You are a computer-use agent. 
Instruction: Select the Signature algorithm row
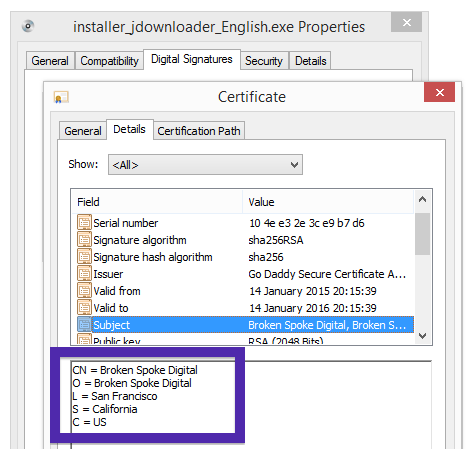tap(245, 240)
